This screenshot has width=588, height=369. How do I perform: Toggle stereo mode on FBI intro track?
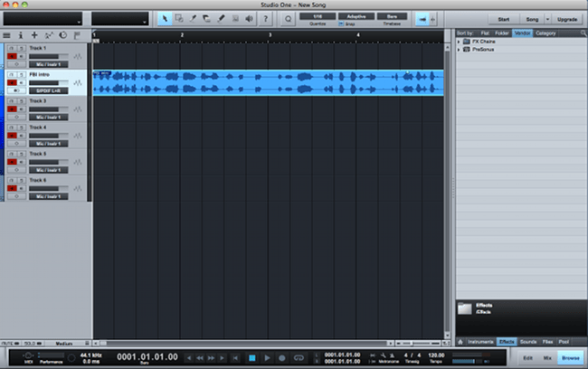[x=16, y=90]
